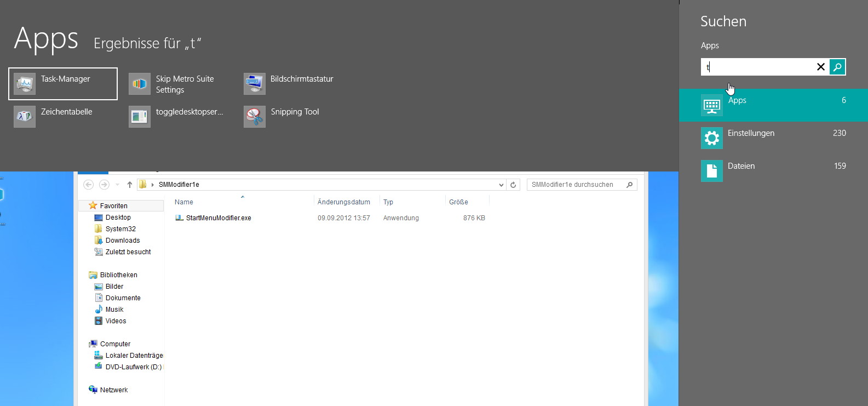
Task: Select the Dateien search filter
Action: (773, 171)
